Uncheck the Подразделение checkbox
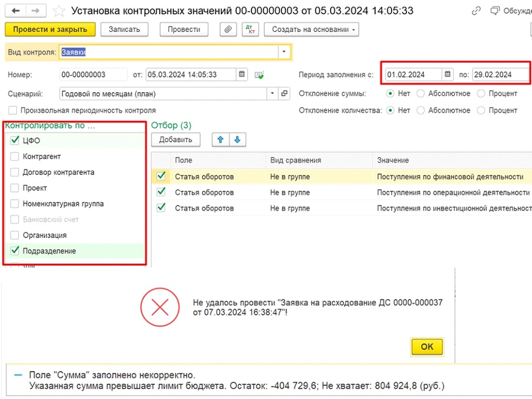Viewport: 532px width, 399px height. pyautogui.click(x=15, y=251)
